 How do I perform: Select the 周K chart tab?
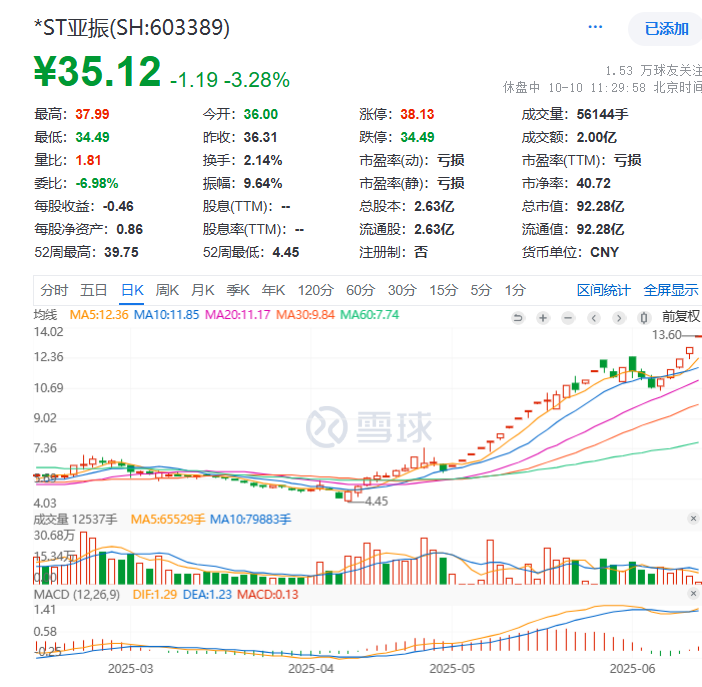tap(167, 290)
